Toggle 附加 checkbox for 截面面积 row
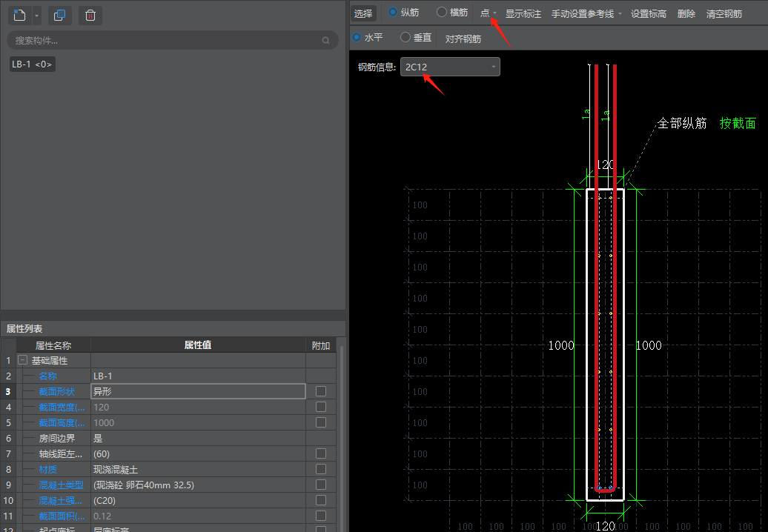This screenshot has width=768, height=532. [321, 516]
